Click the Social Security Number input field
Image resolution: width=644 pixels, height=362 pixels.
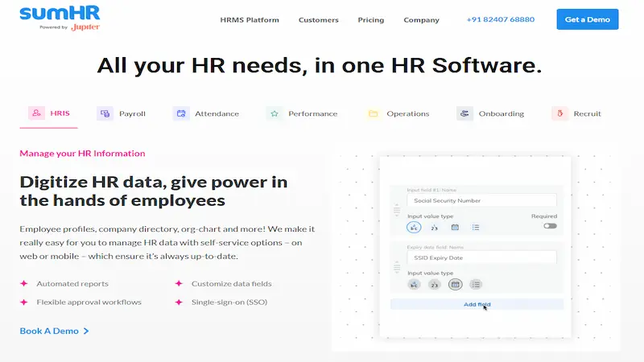click(x=481, y=200)
